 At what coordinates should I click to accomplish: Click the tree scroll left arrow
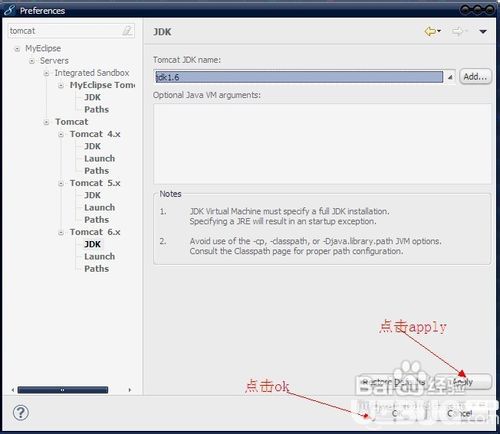pyautogui.click(x=13, y=390)
